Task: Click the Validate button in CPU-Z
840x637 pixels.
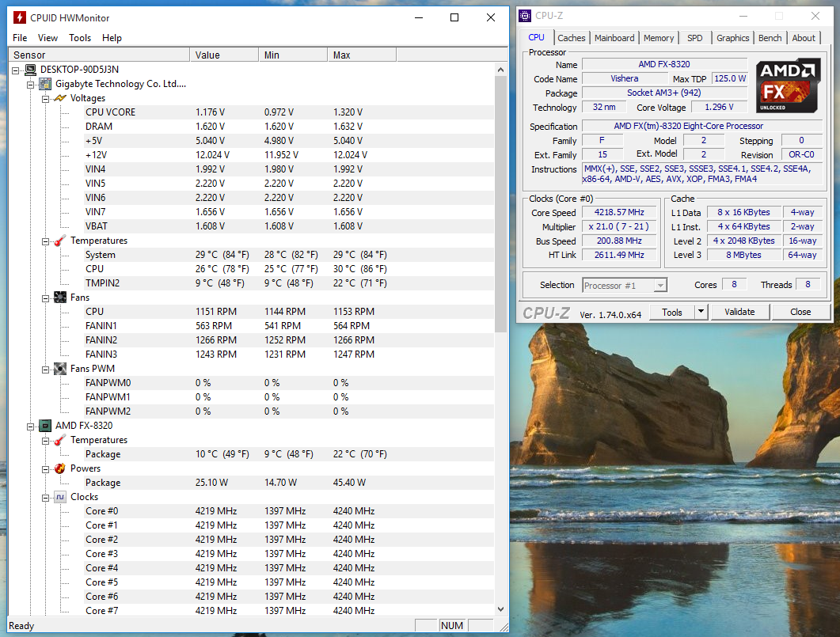Action: pyautogui.click(x=739, y=312)
